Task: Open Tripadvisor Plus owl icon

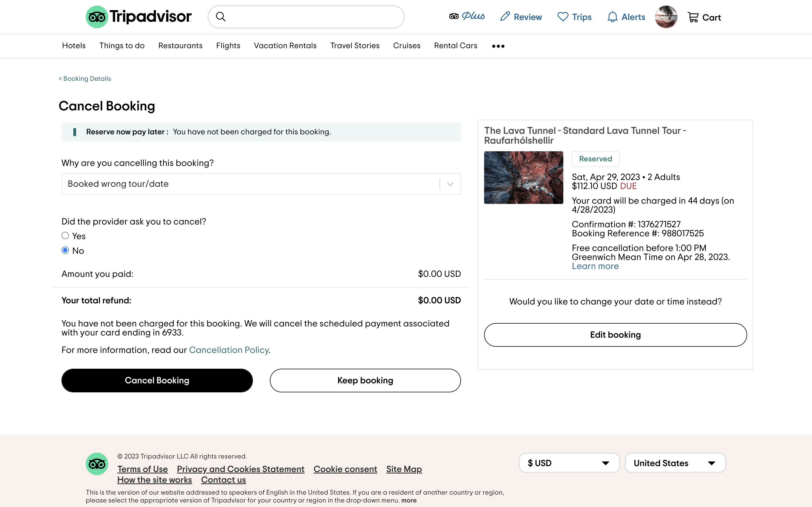Action: click(x=454, y=16)
